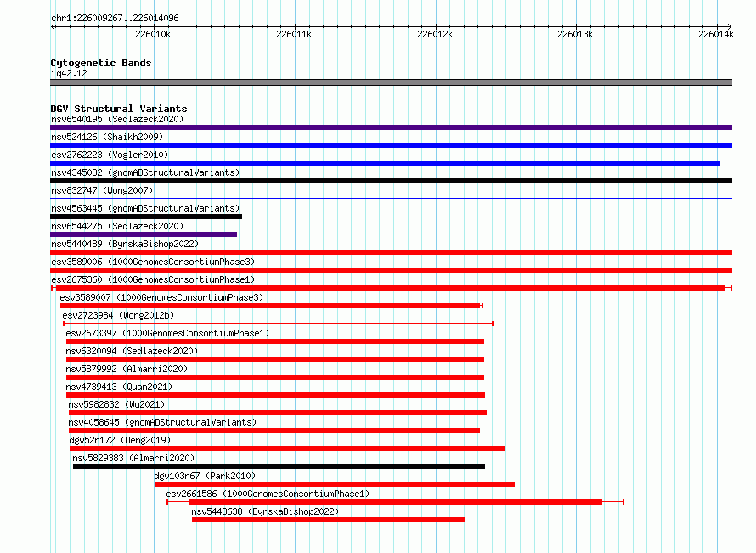Click the nsv4563445 gnomADStructuralVariants label
The image size is (756, 553).
(145, 208)
